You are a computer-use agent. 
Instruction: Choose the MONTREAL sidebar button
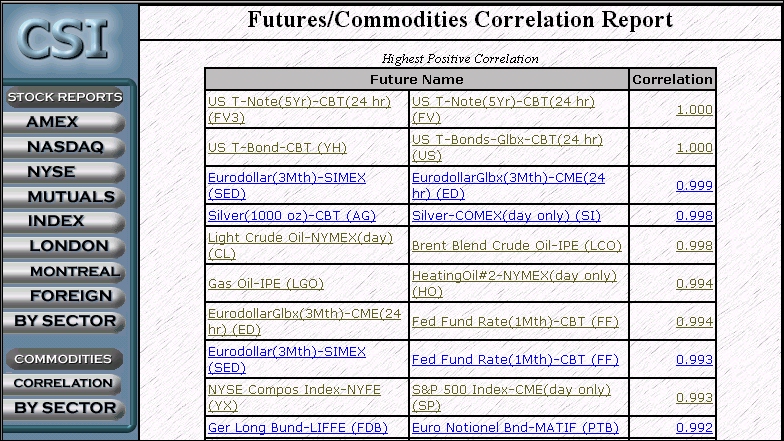click(x=64, y=272)
